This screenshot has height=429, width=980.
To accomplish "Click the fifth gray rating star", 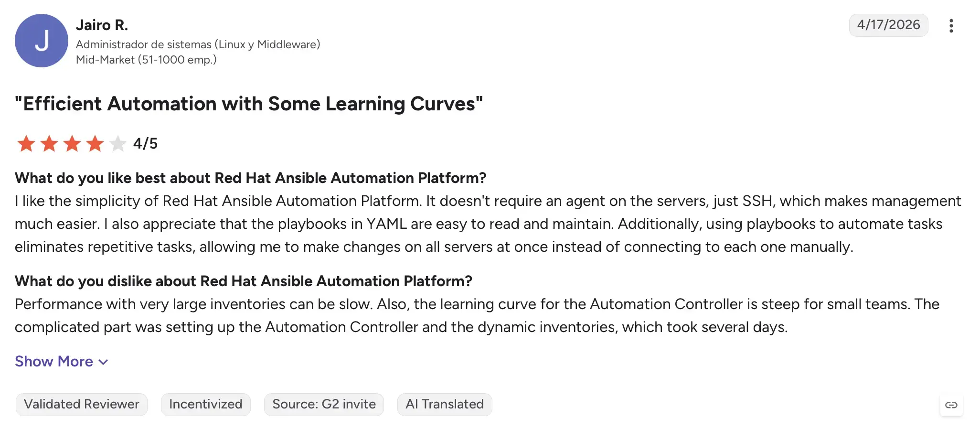I will click(x=117, y=143).
